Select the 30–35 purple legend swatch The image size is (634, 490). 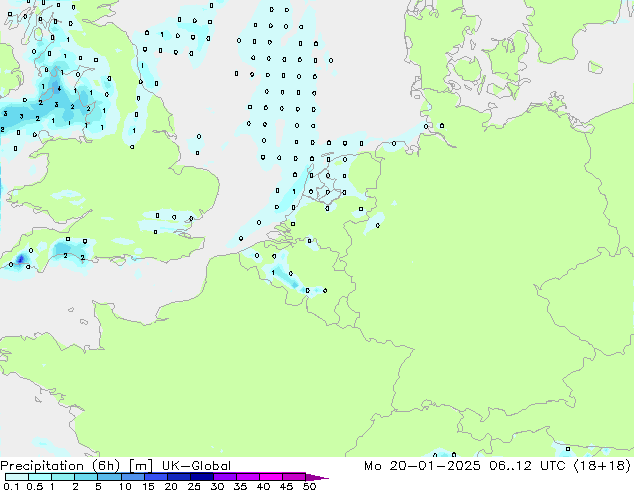224,477
